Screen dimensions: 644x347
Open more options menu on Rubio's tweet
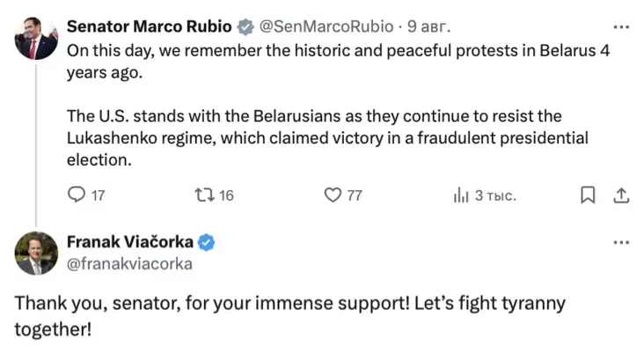pyautogui.click(x=621, y=27)
